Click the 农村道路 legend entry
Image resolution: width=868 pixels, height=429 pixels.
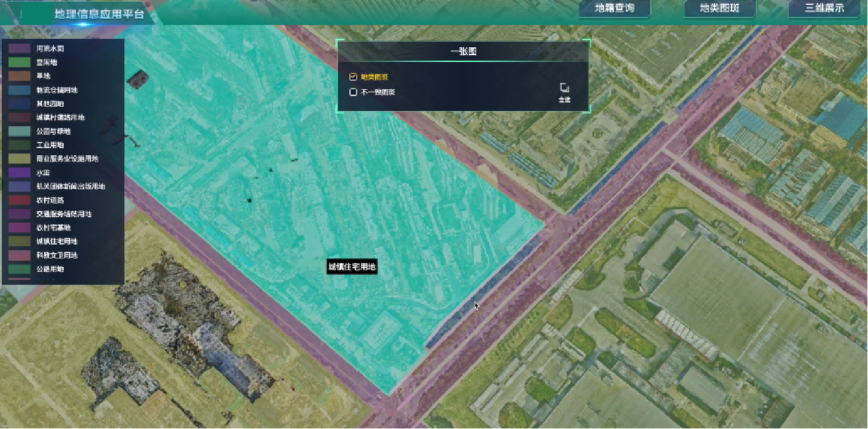(50, 200)
